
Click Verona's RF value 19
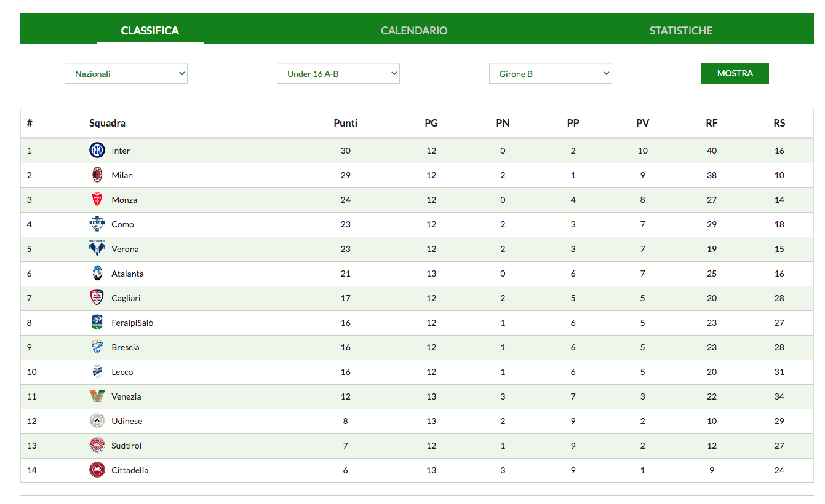(712, 249)
